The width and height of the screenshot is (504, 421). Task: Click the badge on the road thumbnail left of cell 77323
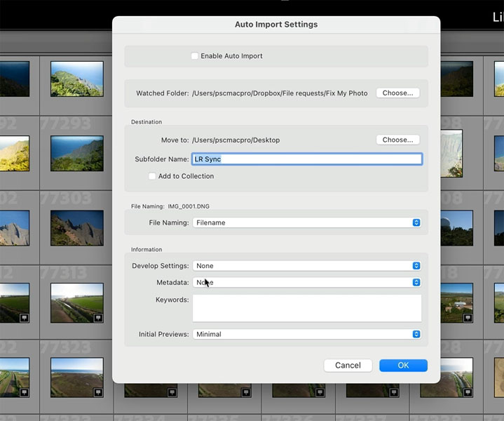(x=24, y=392)
